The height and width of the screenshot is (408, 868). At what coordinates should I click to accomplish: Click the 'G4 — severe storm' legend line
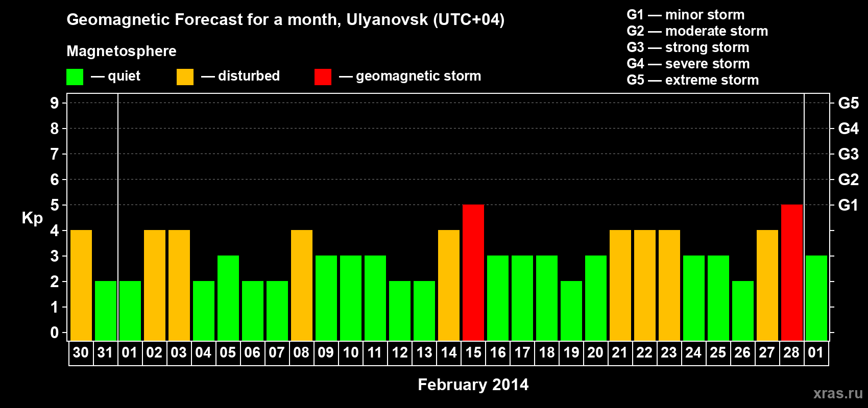[x=688, y=64]
